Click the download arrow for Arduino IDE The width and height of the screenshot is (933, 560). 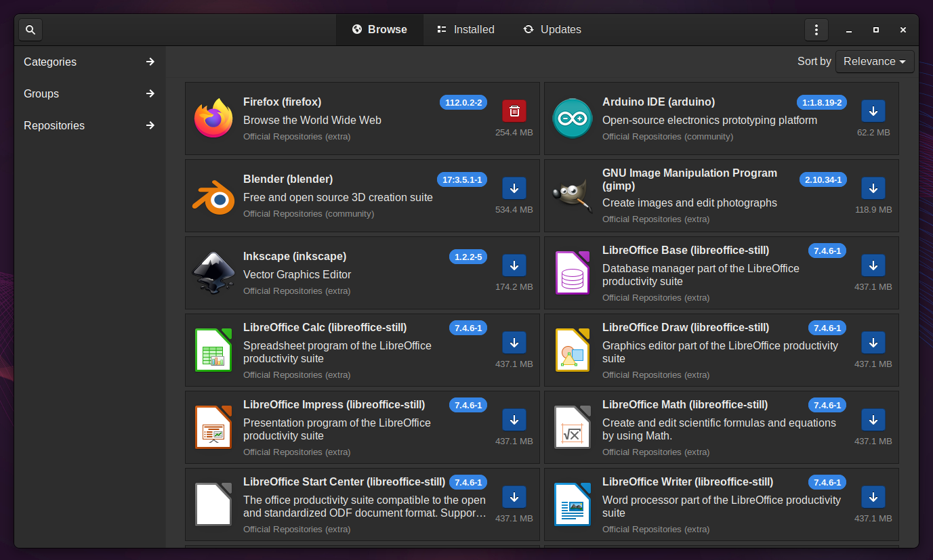pyautogui.click(x=873, y=111)
